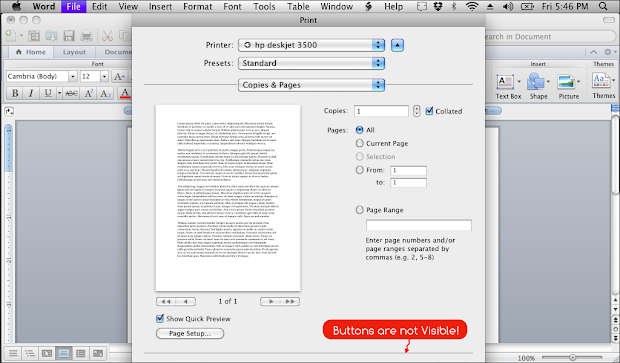The image size is (620, 363).
Task: Click the Copies stepper control
Action: click(416, 111)
